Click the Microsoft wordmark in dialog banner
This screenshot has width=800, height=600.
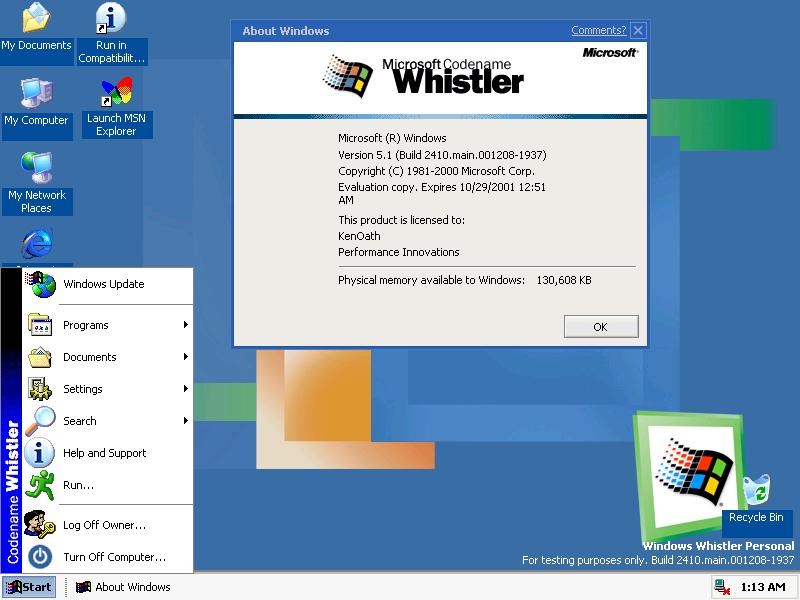610,53
